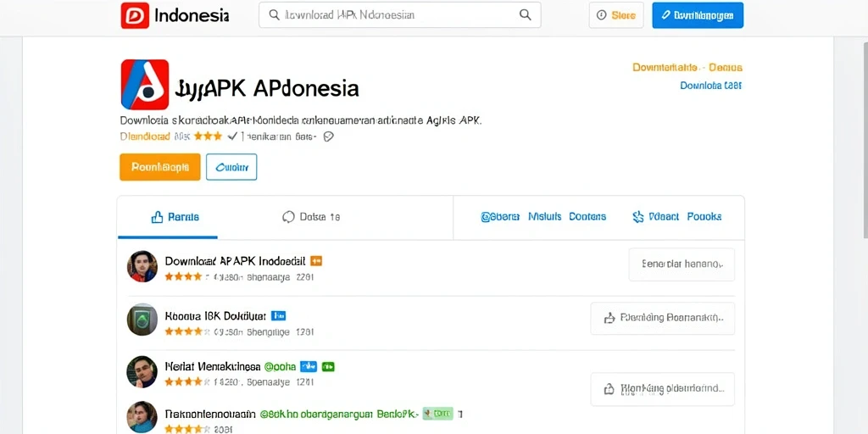This screenshot has width=868, height=434.
Task: Focus the search input field in the header
Action: pos(400,15)
